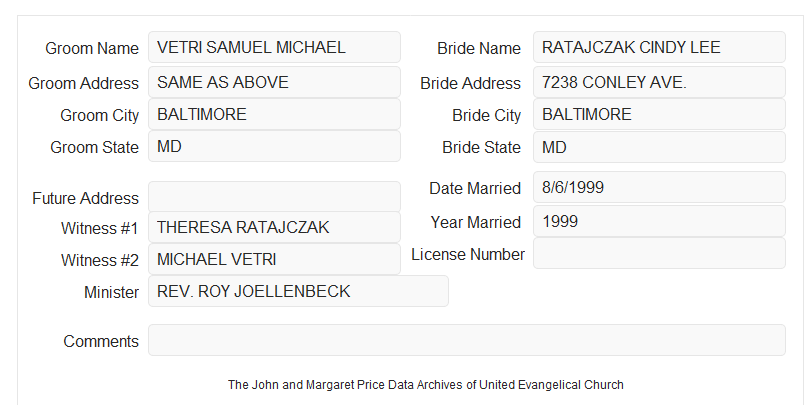
Task: Click the Bride Address field
Action: [x=659, y=82]
